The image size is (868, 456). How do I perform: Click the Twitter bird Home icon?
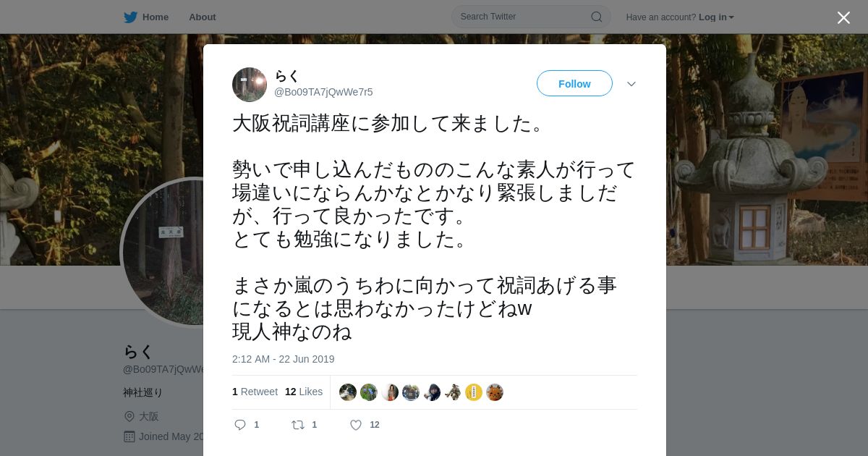point(130,17)
